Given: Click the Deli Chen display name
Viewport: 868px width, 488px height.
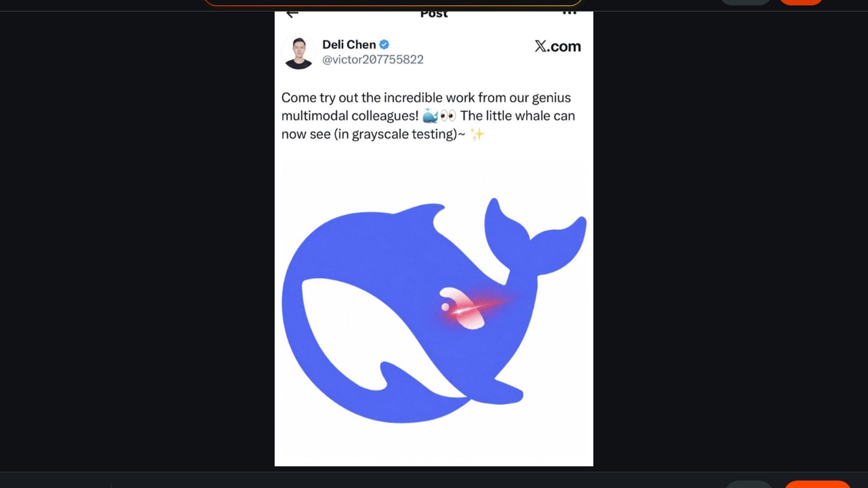Looking at the screenshot, I should [349, 44].
